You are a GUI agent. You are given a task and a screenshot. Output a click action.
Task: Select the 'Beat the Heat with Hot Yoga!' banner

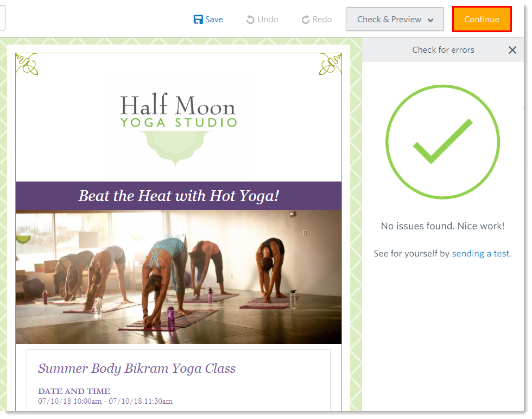point(179,196)
